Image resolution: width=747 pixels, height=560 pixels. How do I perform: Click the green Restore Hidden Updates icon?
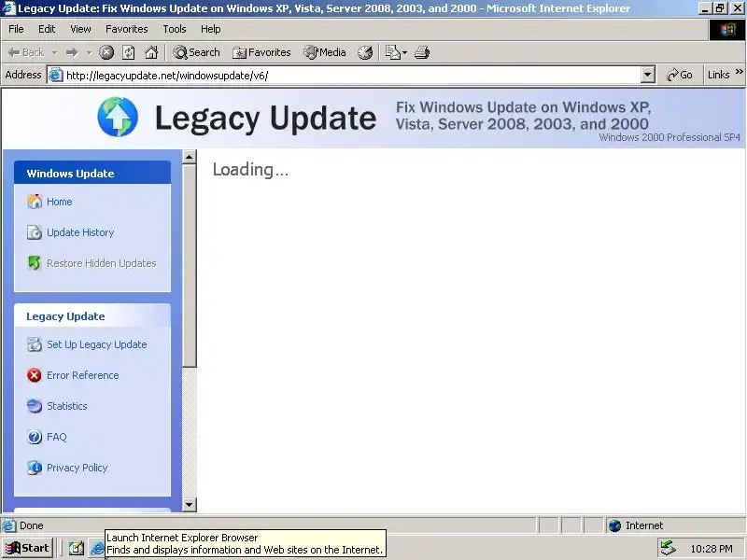point(35,263)
